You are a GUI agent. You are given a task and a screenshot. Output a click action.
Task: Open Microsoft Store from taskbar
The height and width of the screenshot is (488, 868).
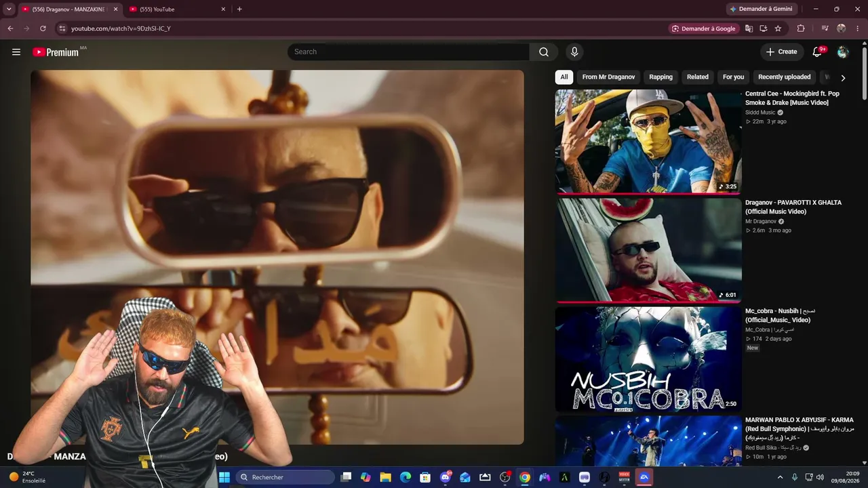(x=425, y=477)
